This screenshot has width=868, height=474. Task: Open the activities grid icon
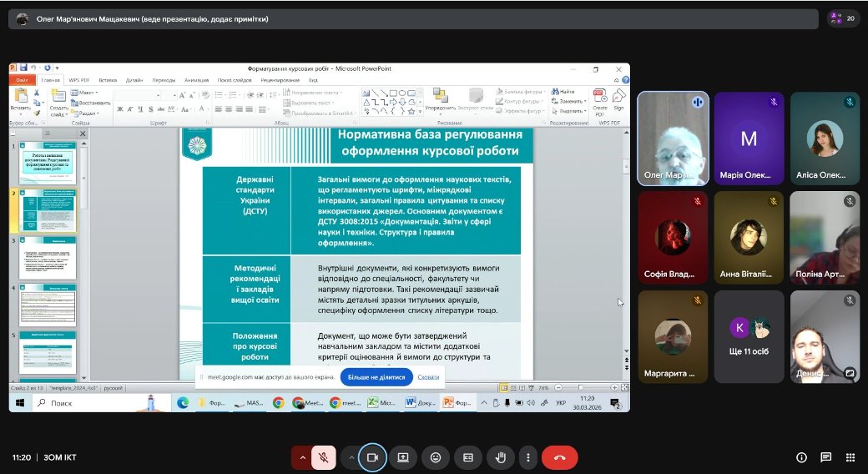point(850,457)
